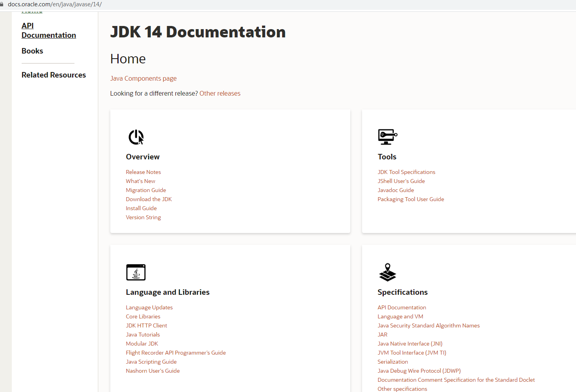The width and height of the screenshot is (576, 392).
Task: Open the Migration Guide
Action: click(x=146, y=190)
